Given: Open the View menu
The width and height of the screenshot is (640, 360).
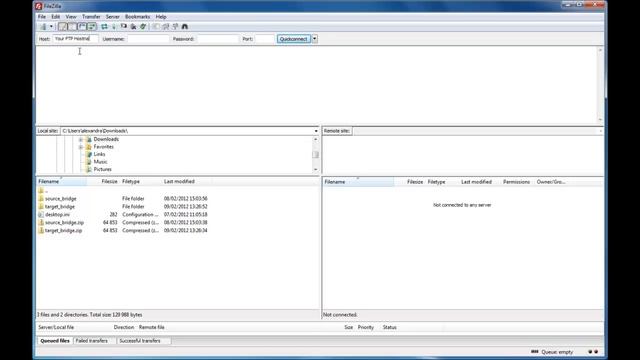Looking at the screenshot, I should (x=71, y=17).
